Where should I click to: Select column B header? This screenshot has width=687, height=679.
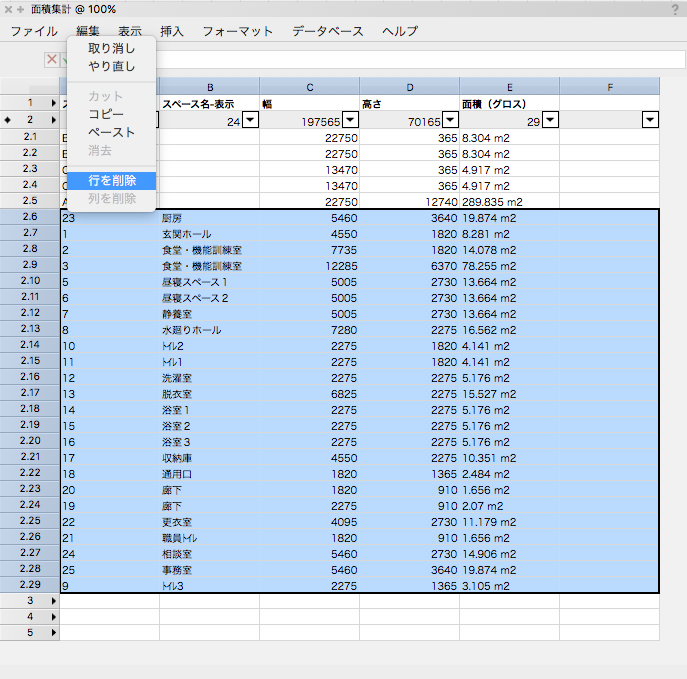tap(209, 87)
